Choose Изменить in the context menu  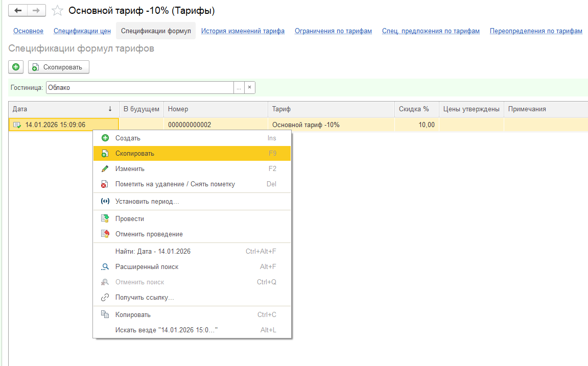pyautogui.click(x=192, y=168)
